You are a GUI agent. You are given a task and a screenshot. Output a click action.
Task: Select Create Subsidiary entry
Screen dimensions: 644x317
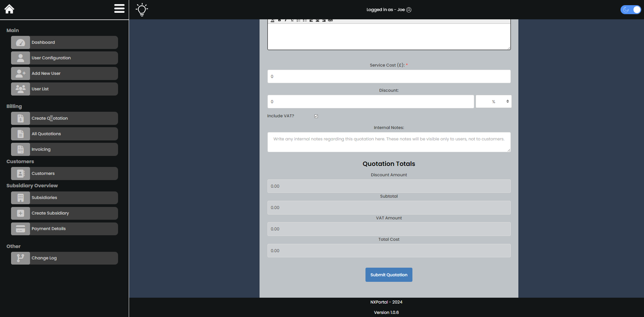pyautogui.click(x=65, y=213)
